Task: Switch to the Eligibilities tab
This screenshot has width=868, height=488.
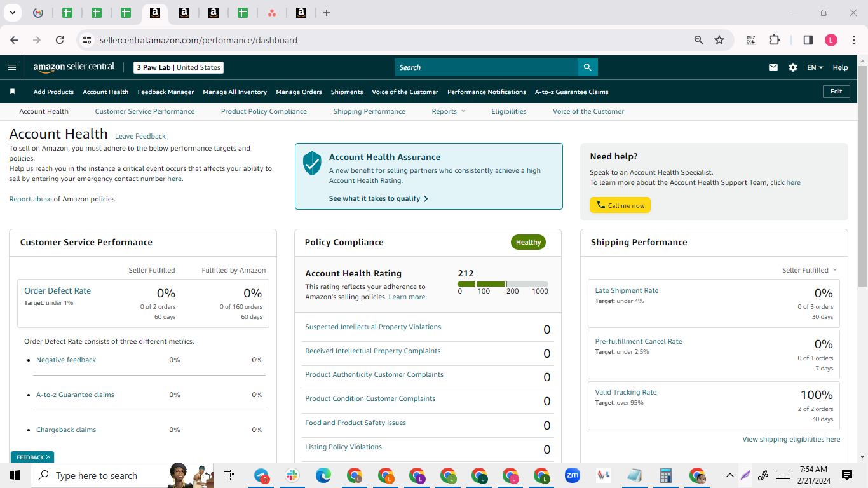Action: [509, 111]
